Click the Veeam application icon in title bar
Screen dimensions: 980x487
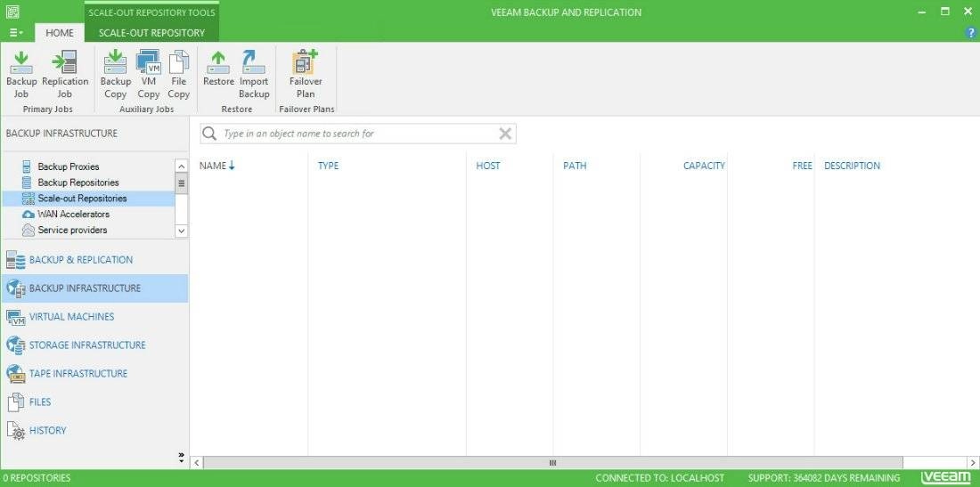pyautogui.click(x=12, y=12)
